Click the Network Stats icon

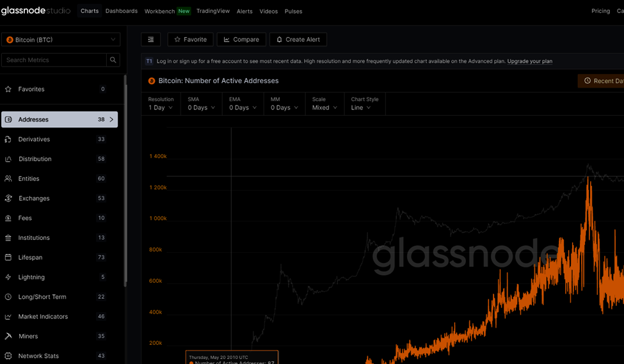[8, 356]
